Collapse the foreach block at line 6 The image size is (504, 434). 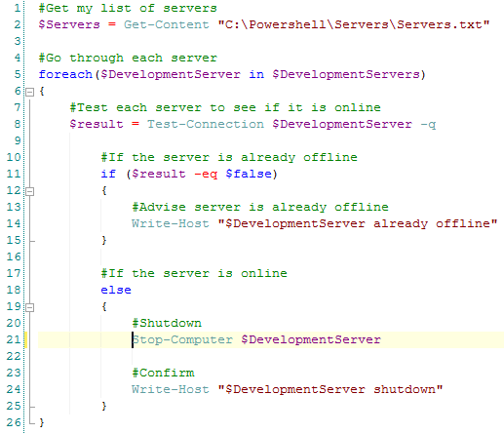click(x=29, y=92)
